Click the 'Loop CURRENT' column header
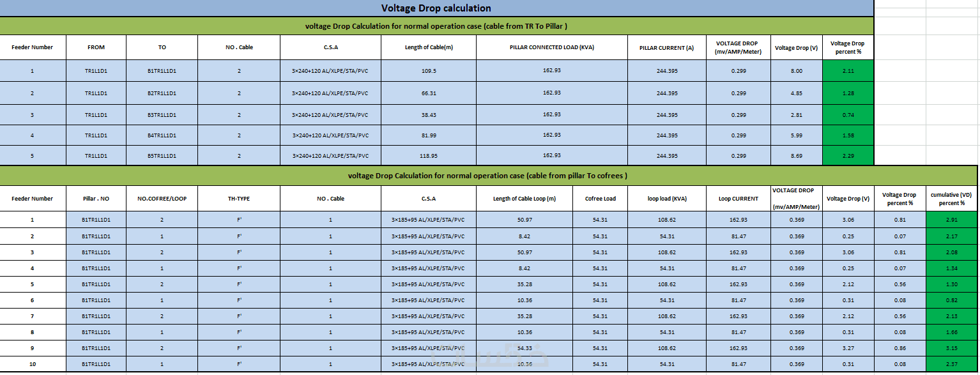Image resolution: width=980 pixels, height=375 pixels. click(738, 199)
